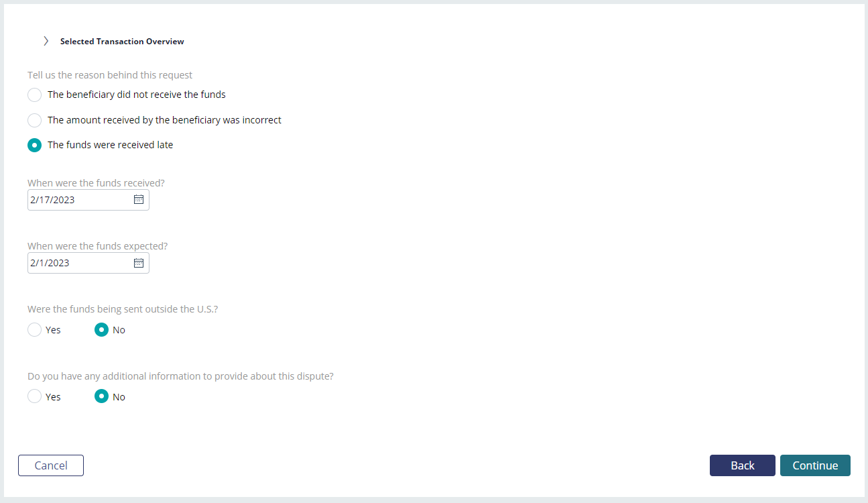Choose No for funds sent outside the U.S.
The height and width of the screenshot is (503, 868).
tap(102, 330)
